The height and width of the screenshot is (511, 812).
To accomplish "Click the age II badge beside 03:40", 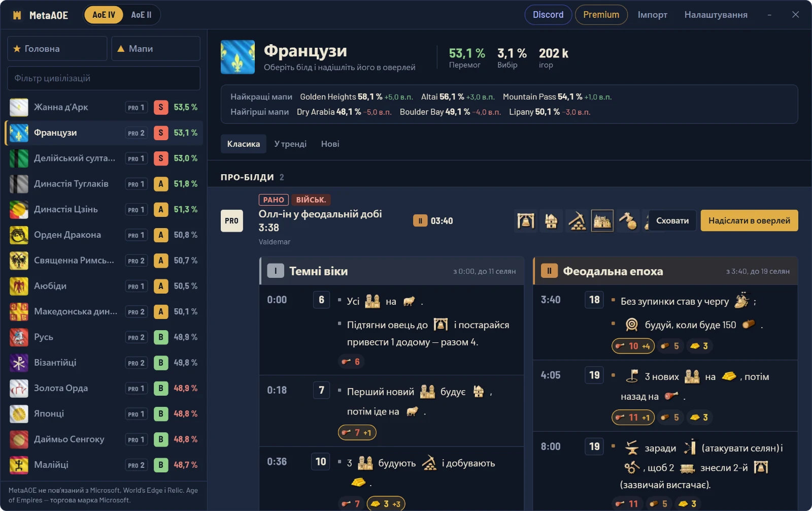I will 420,221.
